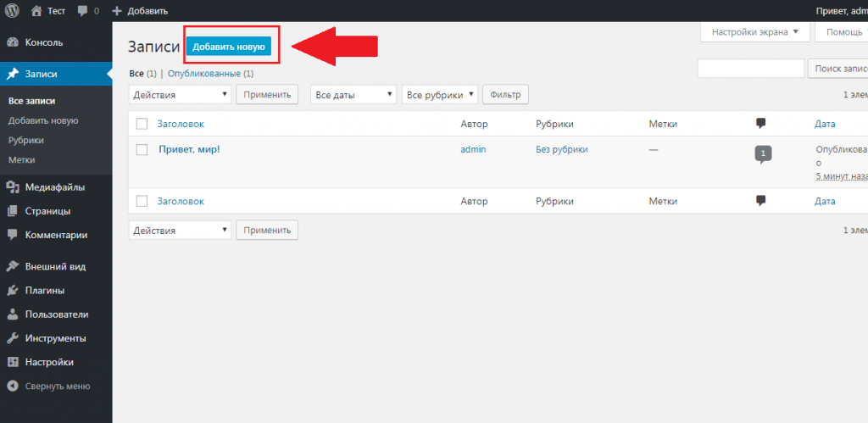Image resolution: width=868 pixels, height=423 pixels.
Task: Click the Свернуть меню label
Action: 58,386
